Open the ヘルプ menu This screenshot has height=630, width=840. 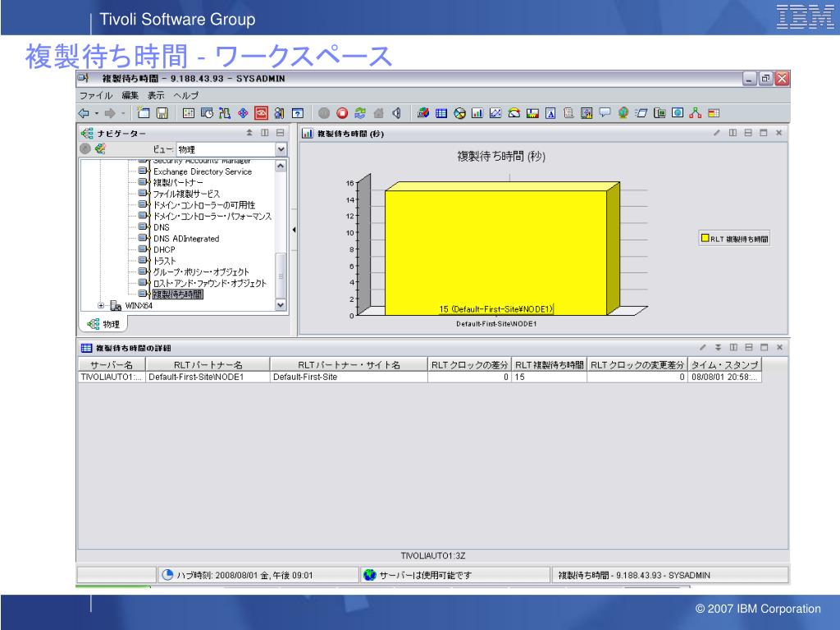click(186, 95)
